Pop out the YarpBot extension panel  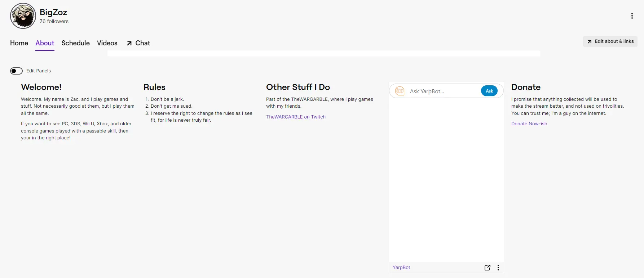488,268
